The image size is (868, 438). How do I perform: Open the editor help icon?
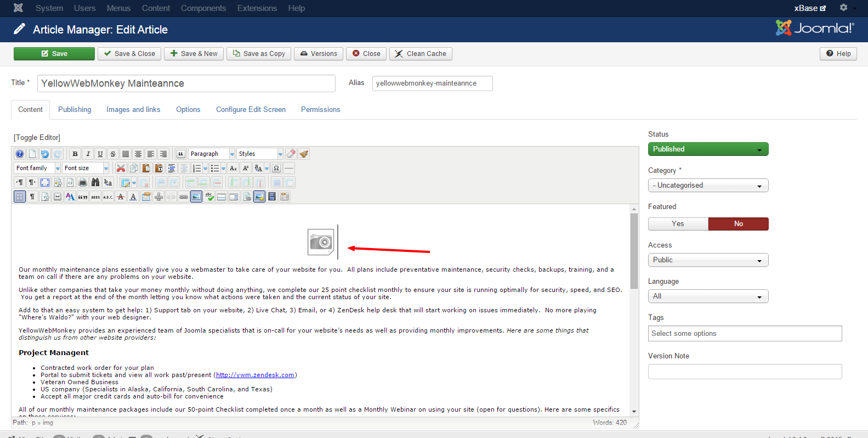20,154
